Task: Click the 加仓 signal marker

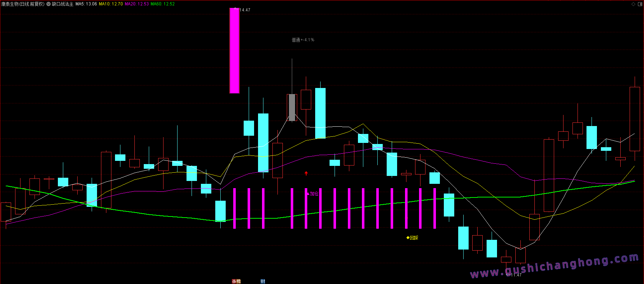Action: coord(312,194)
